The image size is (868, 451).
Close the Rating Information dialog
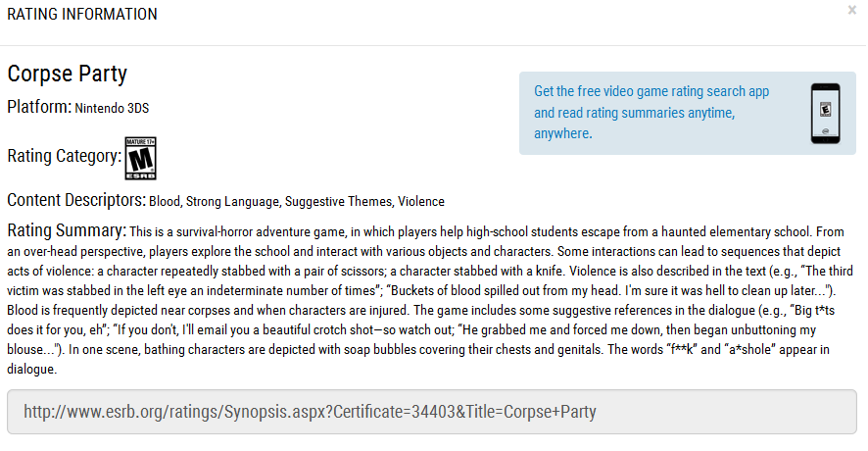click(x=851, y=10)
